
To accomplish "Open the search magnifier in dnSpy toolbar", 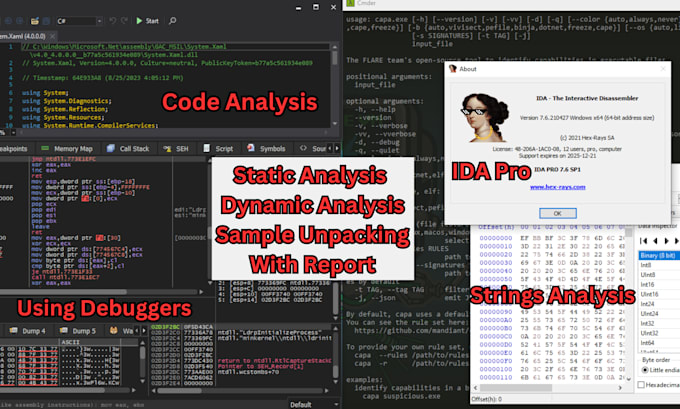I will pos(172,20).
